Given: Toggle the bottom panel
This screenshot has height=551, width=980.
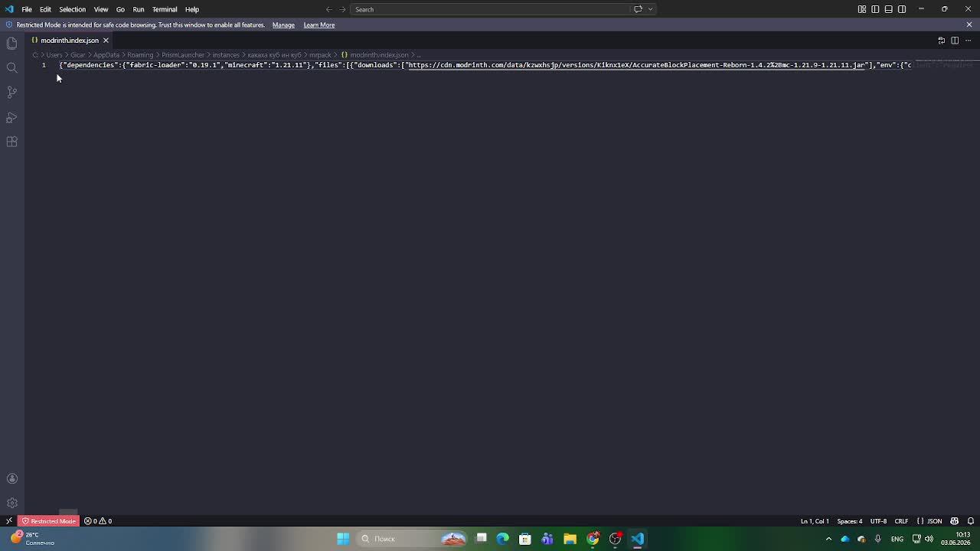Looking at the screenshot, I should tap(888, 9).
